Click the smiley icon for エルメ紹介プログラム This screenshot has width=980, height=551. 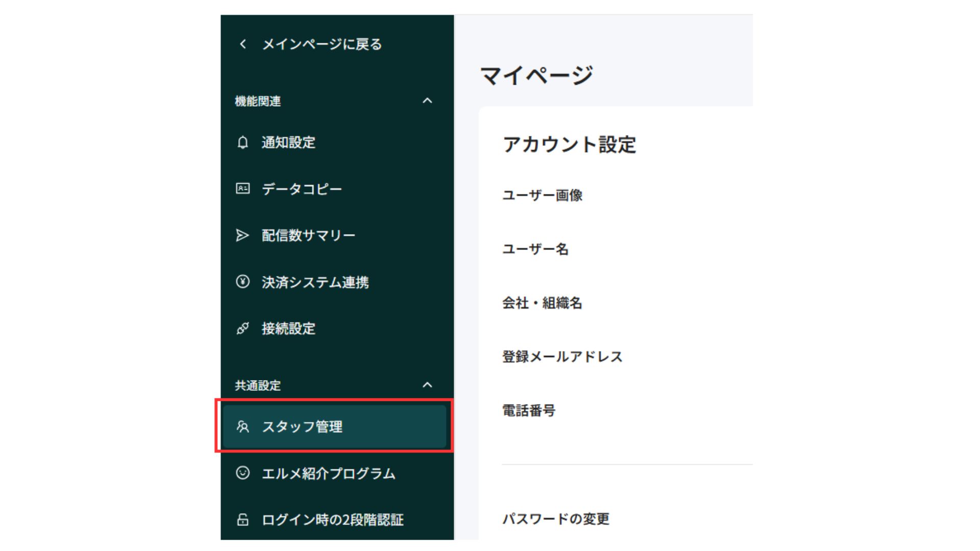tap(243, 473)
